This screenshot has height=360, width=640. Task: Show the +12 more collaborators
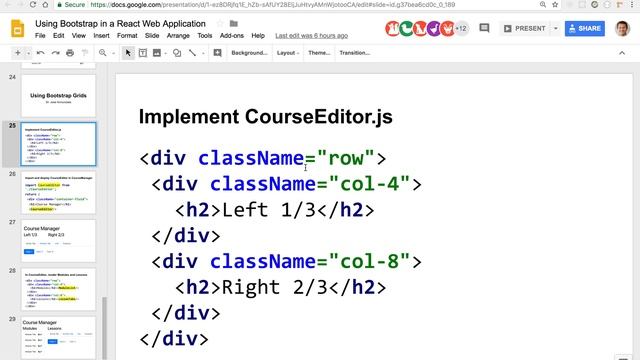click(461, 29)
